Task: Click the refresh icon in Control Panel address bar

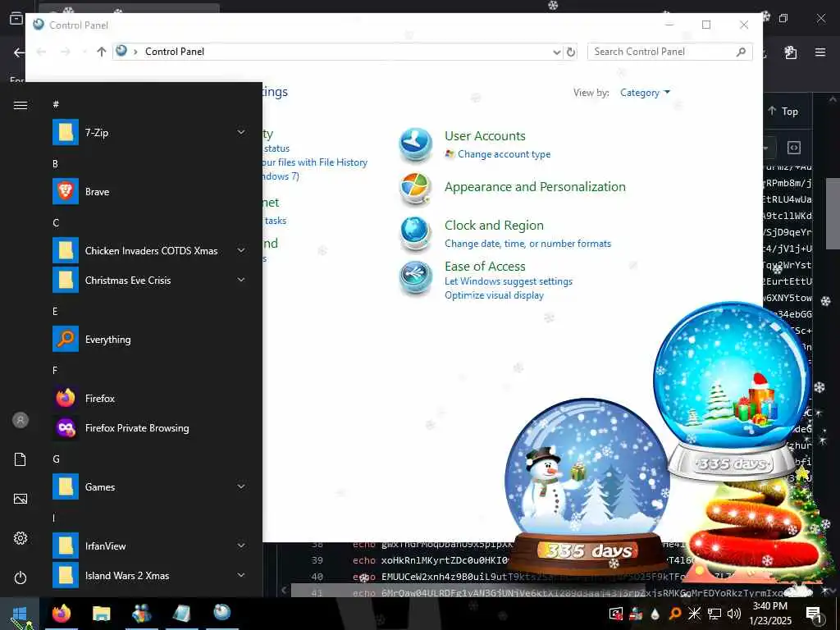Action: 571,52
